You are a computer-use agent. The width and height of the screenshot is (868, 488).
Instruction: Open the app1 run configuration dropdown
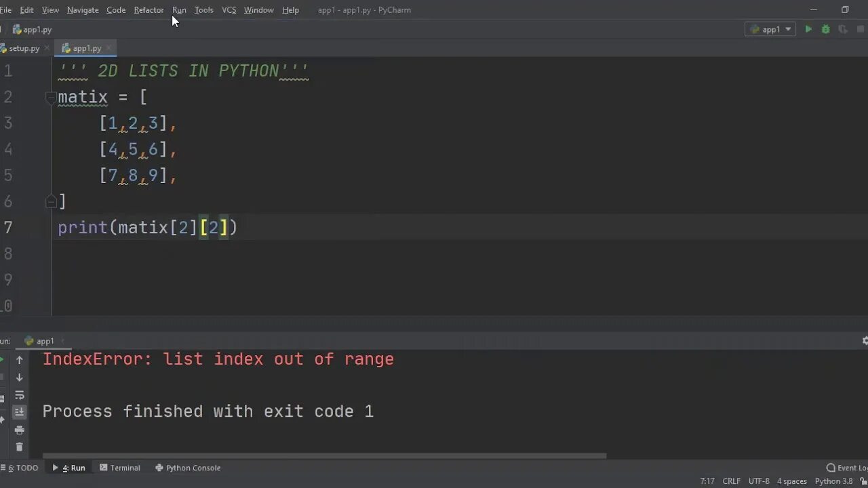[x=770, y=29]
